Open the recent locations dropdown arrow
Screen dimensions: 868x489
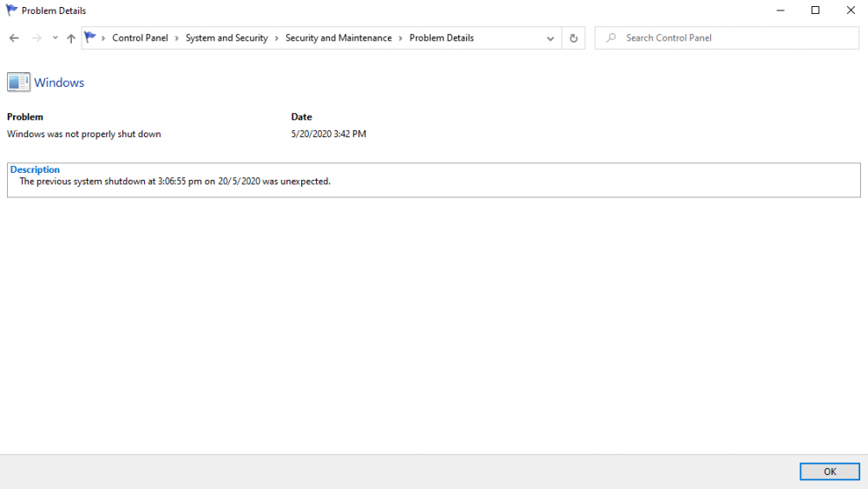(x=55, y=38)
